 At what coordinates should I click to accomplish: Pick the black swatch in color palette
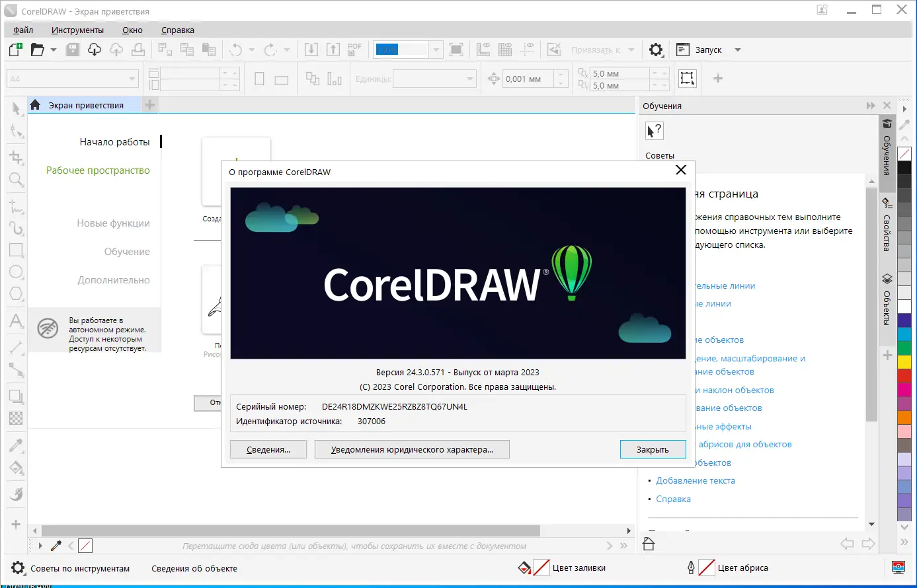[x=904, y=168]
